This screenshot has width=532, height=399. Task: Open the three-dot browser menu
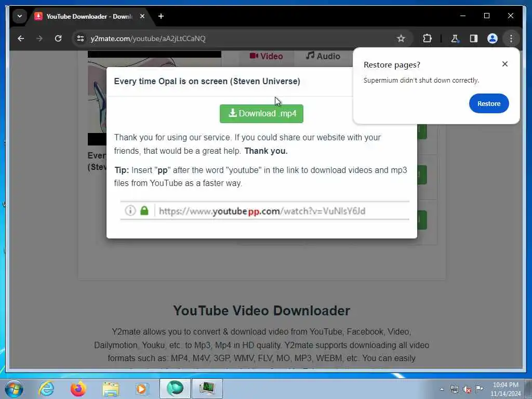(x=511, y=38)
